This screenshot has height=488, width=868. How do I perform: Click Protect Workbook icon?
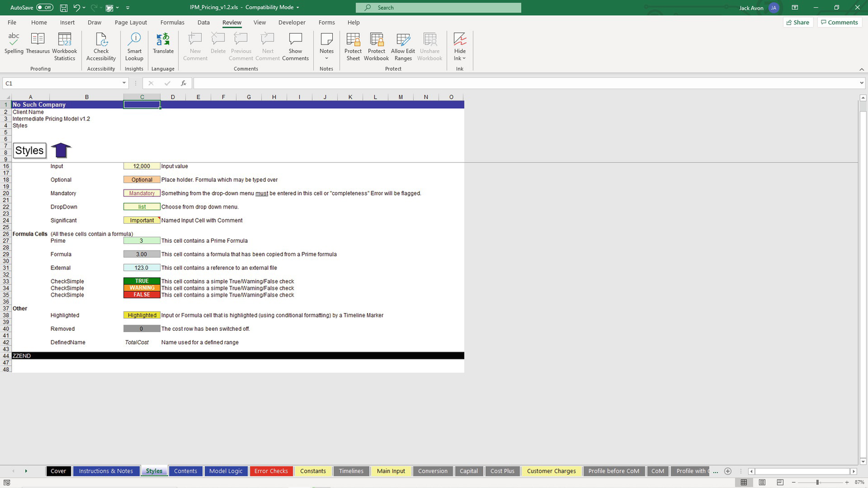376,46
